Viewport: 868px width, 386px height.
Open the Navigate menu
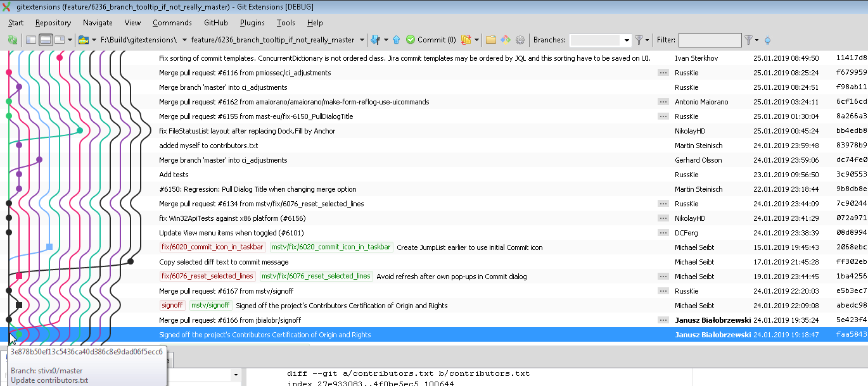click(98, 23)
